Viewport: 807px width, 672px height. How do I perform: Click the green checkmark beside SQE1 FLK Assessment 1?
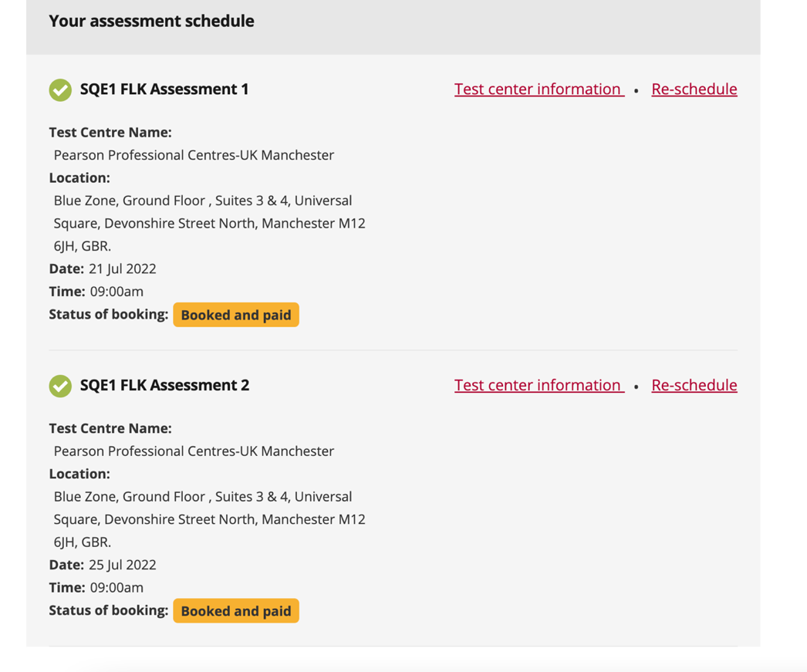[60, 90]
